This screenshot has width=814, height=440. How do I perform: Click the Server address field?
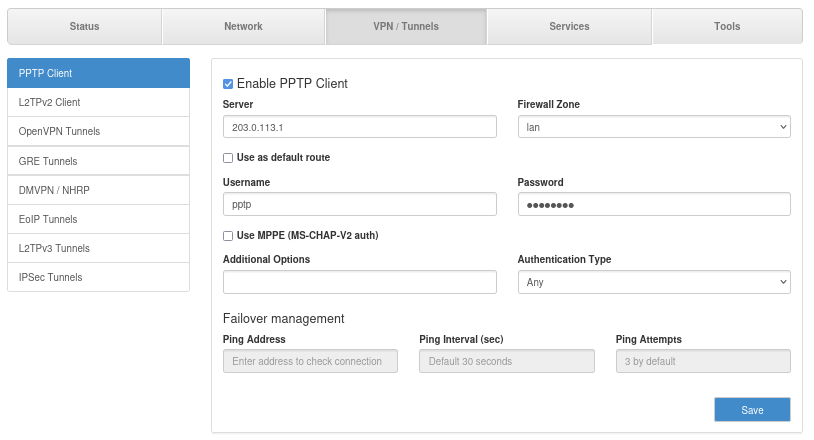[359, 127]
